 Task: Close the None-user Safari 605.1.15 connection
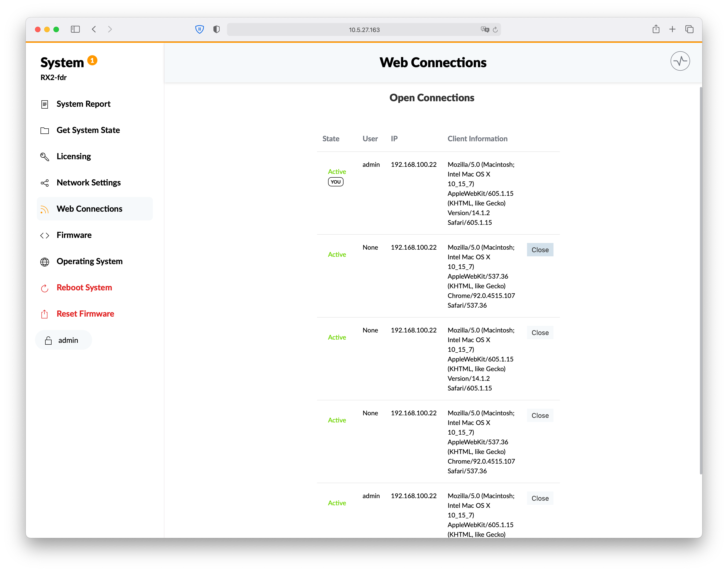click(x=540, y=333)
